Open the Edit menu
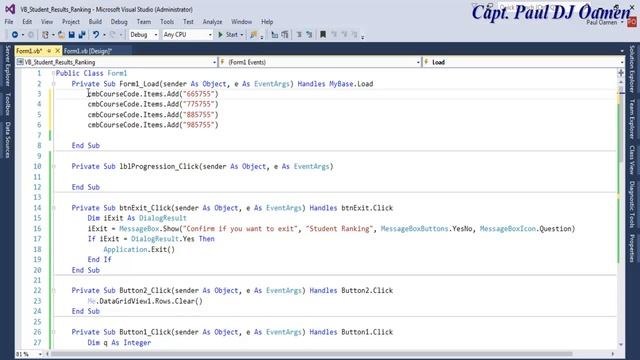This screenshot has height=360, width=640. 27,22
